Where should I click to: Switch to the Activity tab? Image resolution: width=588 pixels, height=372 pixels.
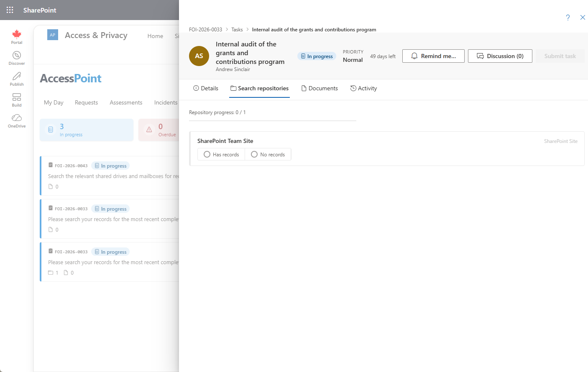[363, 89]
